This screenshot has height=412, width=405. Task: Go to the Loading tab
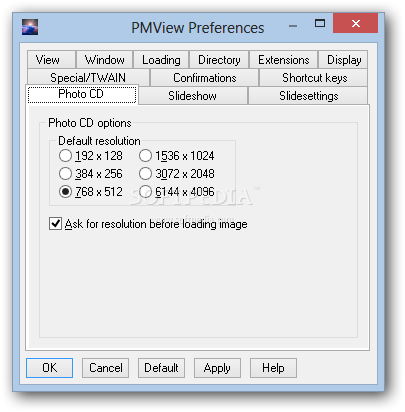pos(161,60)
